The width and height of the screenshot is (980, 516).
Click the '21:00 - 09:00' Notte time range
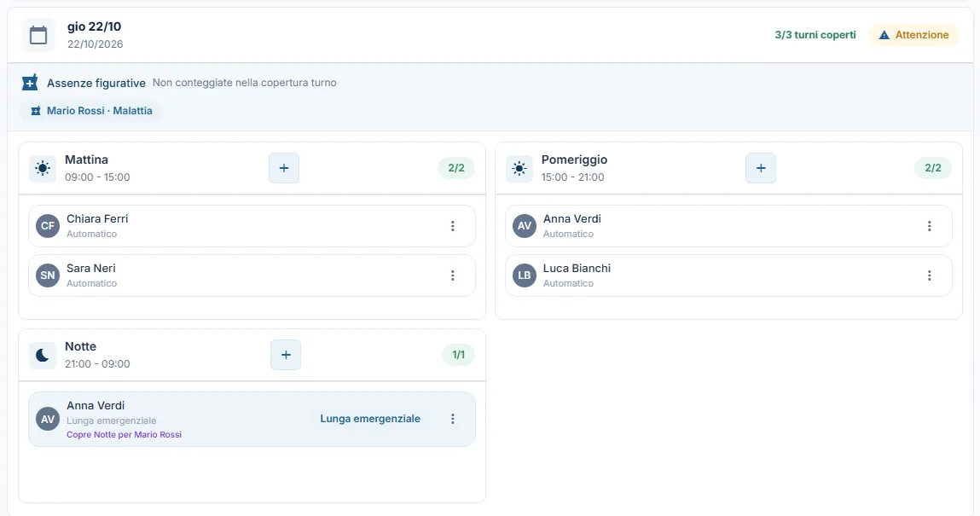(x=97, y=364)
